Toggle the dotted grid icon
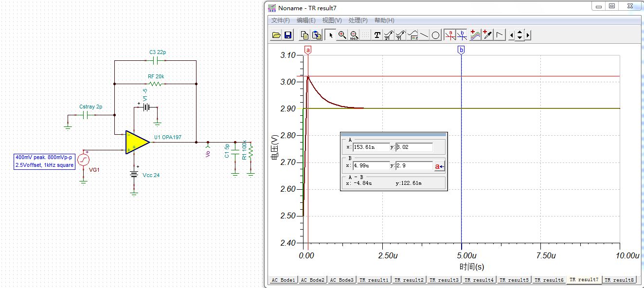Viewport: 644px width, 288px height. 365,35
